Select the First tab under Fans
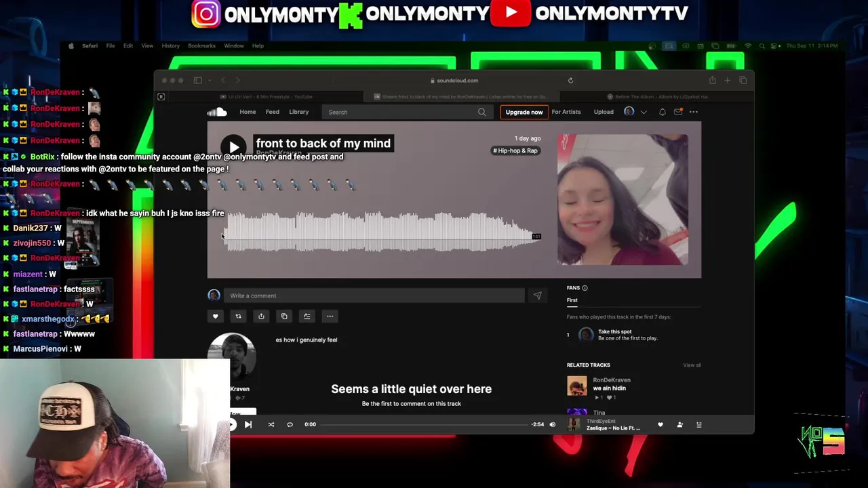868x488 pixels. pos(572,300)
